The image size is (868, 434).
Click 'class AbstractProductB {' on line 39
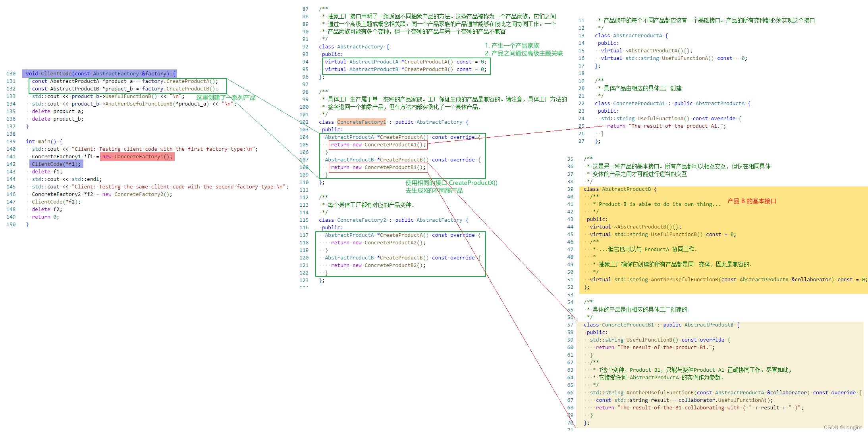click(620, 189)
